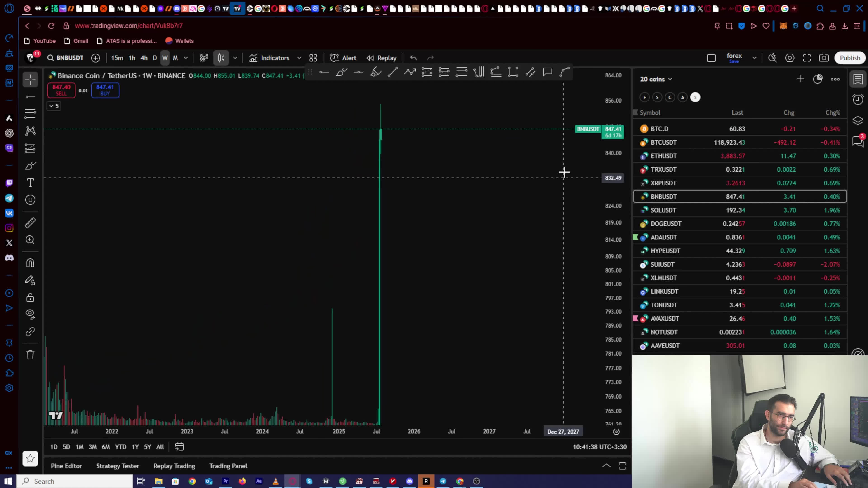
Task: Open the object tree layers icon
Action: pyautogui.click(x=858, y=120)
